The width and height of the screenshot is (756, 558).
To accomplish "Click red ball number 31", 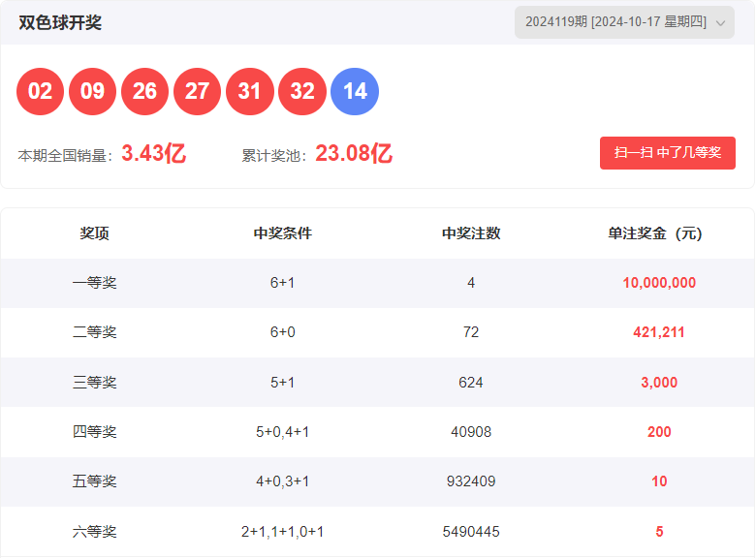I will point(250,92).
